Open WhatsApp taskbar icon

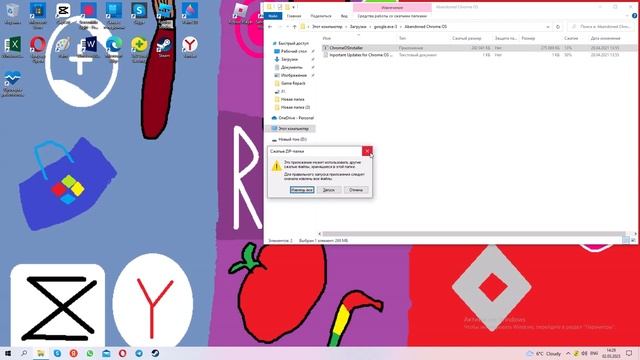click(x=90, y=353)
